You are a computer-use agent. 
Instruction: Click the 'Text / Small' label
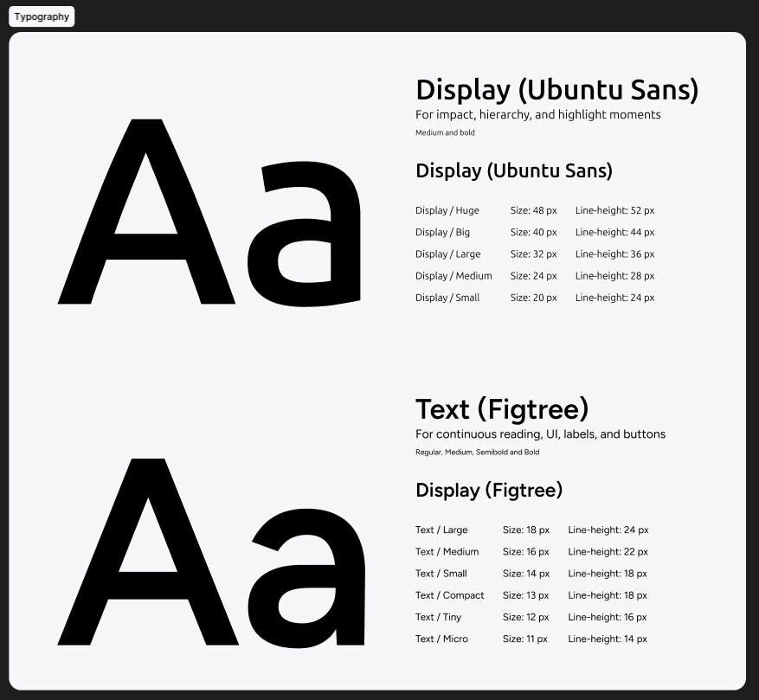[x=441, y=574]
